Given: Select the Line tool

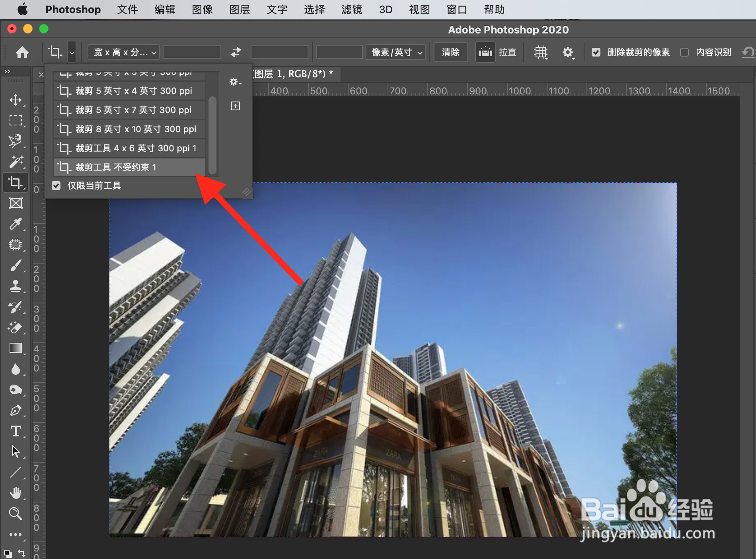Looking at the screenshot, I should 16,472.
